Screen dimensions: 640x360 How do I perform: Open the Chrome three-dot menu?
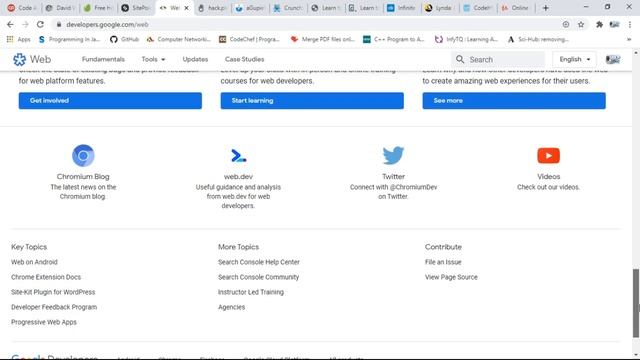pyautogui.click(x=630, y=24)
